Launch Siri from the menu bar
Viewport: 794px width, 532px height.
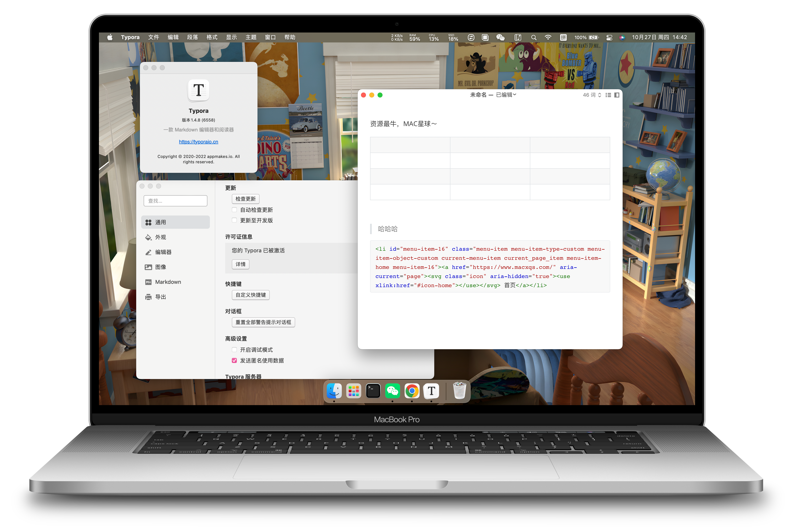[622, 38]
